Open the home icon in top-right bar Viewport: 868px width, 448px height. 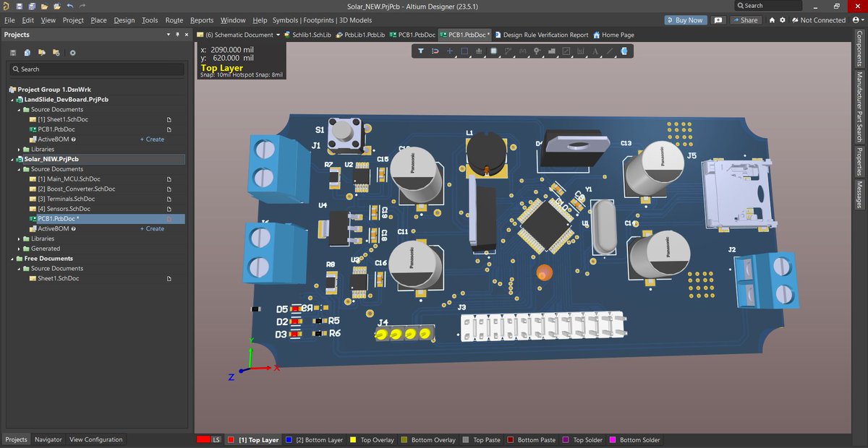pyautogui.click(x=772, y=20)
